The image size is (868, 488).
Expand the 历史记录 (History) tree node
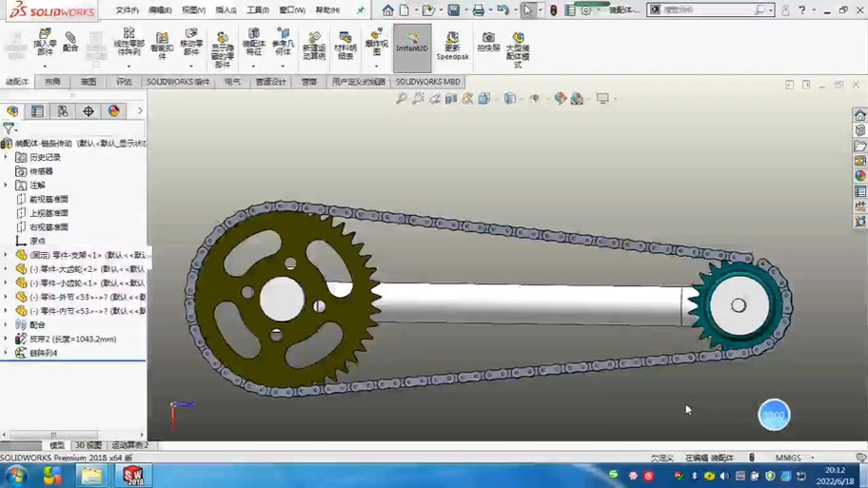tap(6, 157)
